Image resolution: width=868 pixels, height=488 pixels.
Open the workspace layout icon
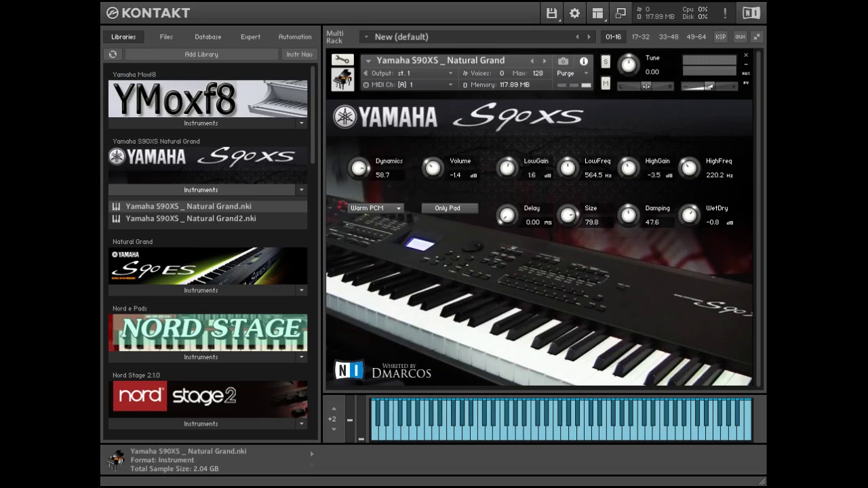(597, 13)
